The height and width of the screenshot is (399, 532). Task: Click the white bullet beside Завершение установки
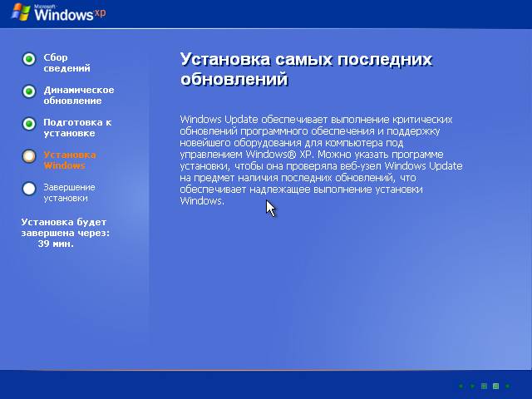coord(29,189)
